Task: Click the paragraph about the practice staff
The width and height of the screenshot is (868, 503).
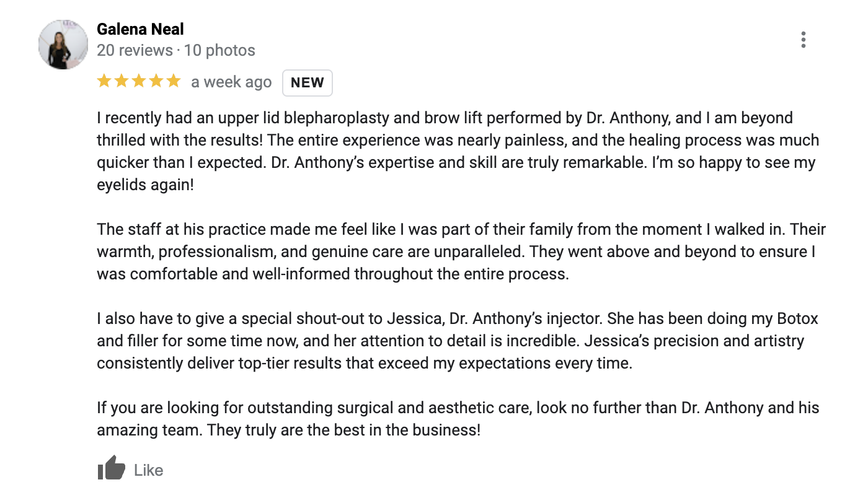Action: coord(461,251)
